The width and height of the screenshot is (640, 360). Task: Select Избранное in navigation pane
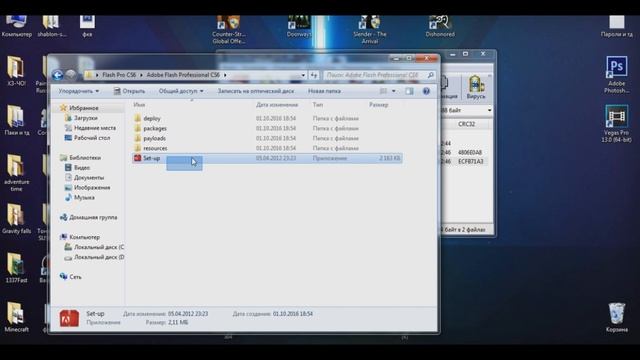(84, 108)
